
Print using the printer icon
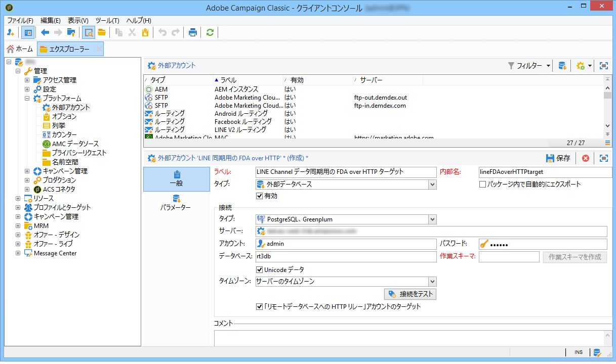(193, 32)
